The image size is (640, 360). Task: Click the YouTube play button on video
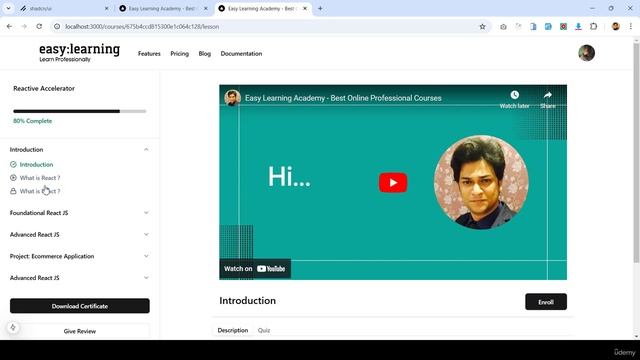(x=393, y=182)
